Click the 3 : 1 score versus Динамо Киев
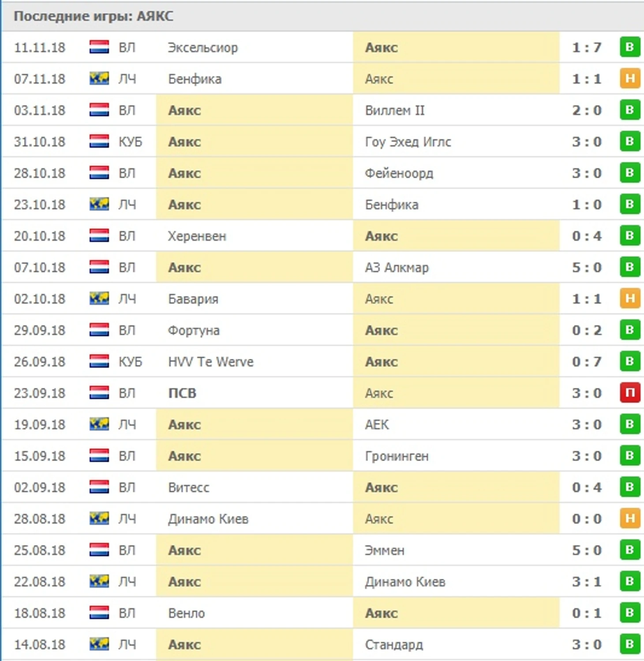644x661 pixels. click(586, 582)
